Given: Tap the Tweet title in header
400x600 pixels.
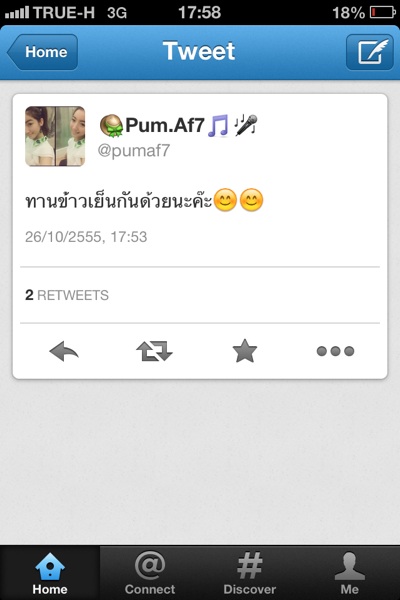Looking at the screenshot, I should (x=199, y=51).
